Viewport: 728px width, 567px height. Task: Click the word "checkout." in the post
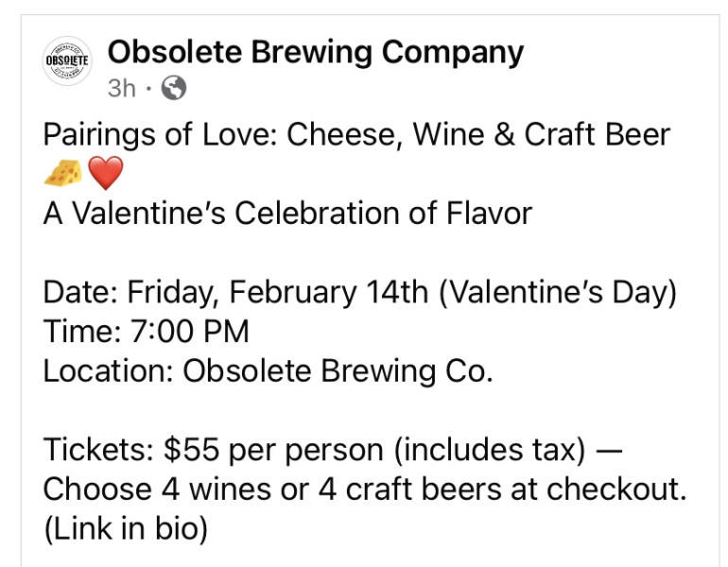[616, 490]
